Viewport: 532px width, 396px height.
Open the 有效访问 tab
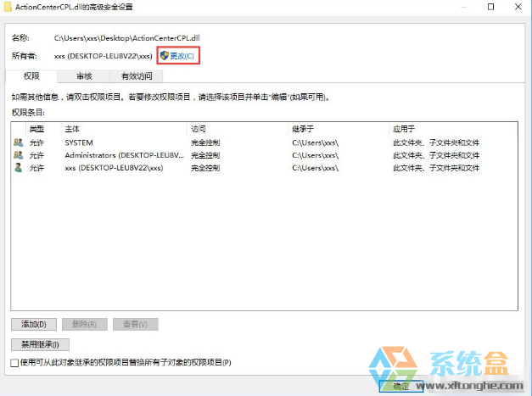[137, 76]
